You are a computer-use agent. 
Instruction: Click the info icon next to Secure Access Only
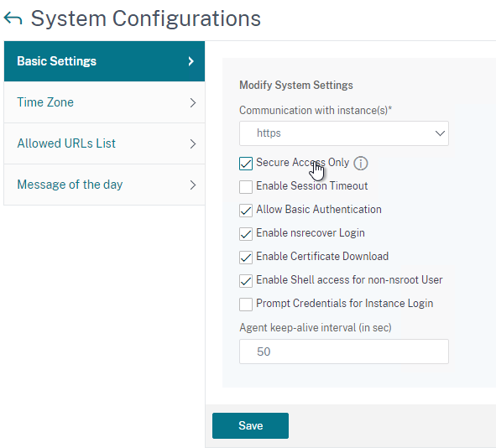tap(361, 164)
